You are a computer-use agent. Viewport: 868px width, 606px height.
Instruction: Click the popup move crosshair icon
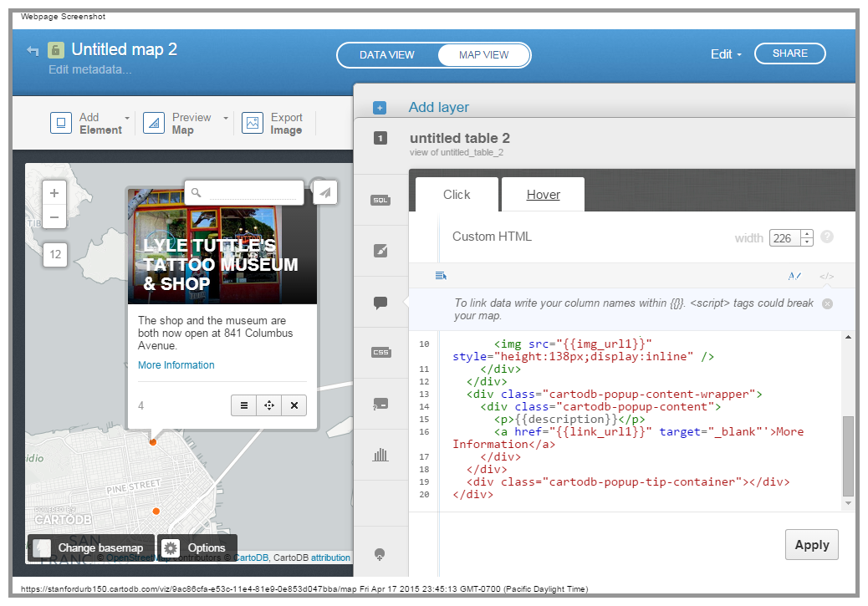269,405
